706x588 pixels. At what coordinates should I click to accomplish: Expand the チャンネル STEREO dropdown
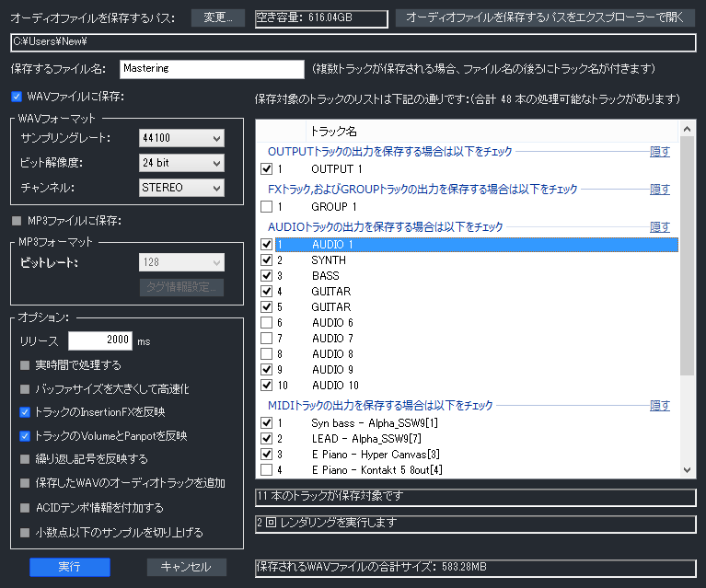click(181, 188)
